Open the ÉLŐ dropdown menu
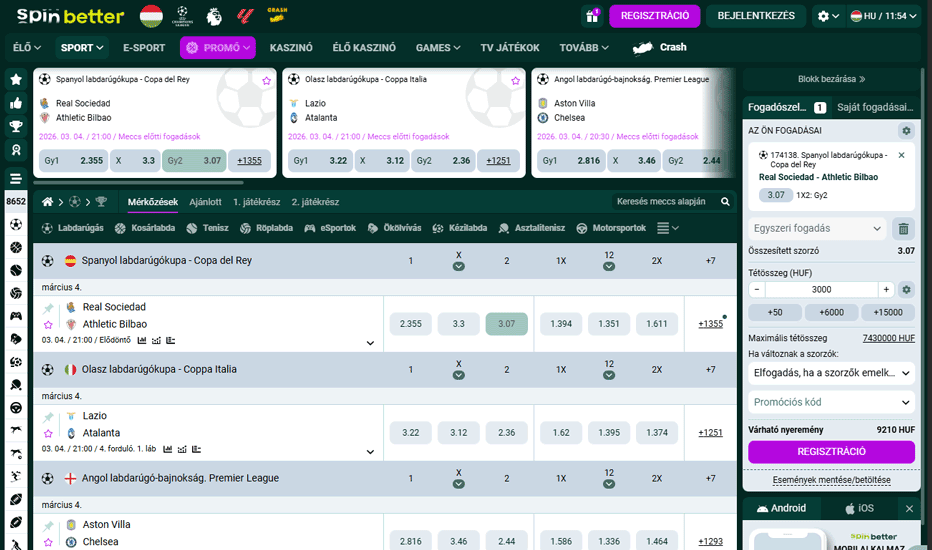Image resolution: width=932 pixels, height=550 pixels. [27, 48]
